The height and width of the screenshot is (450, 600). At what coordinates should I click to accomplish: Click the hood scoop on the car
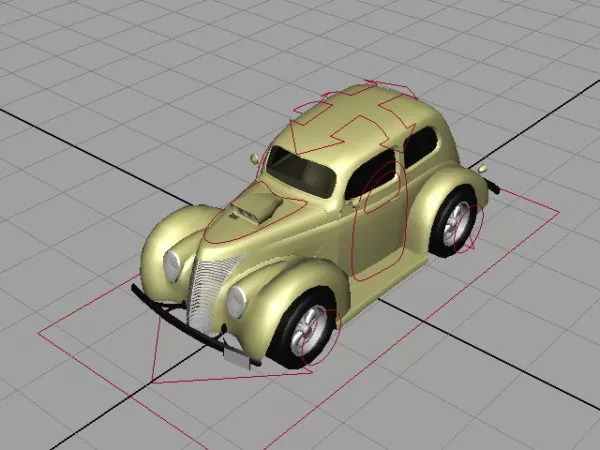(256, 208)
